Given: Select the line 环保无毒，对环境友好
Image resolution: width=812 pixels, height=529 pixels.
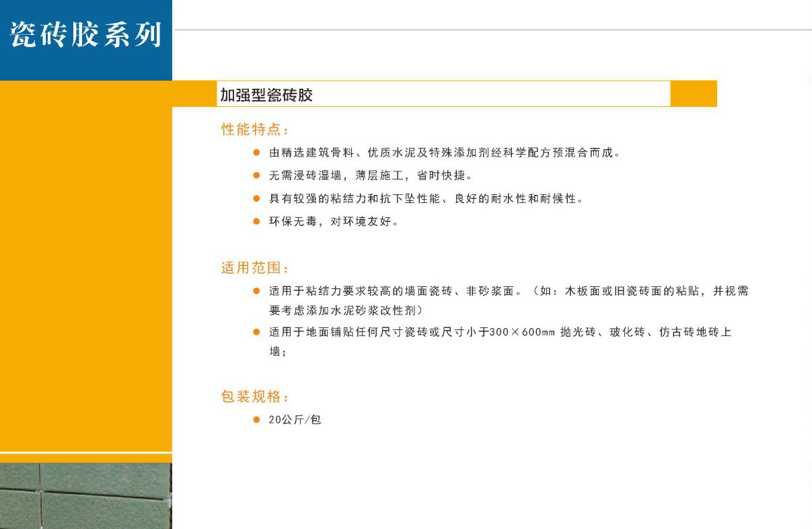Looking at the screenshot, I should (334, 221).
